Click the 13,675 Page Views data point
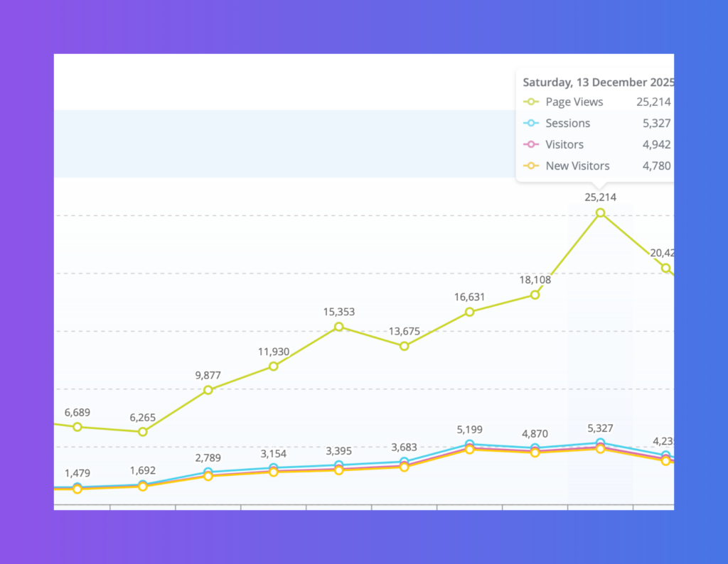728x564 pixels. point(405,346)
